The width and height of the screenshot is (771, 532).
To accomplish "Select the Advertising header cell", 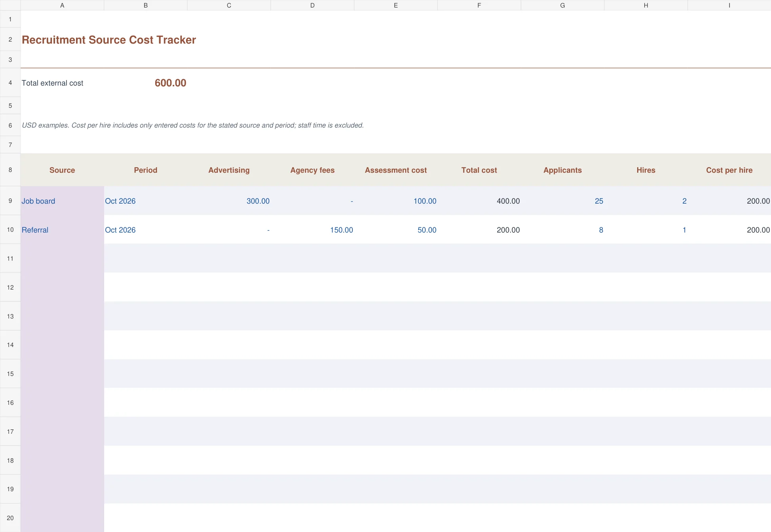I will pos(229,170).
